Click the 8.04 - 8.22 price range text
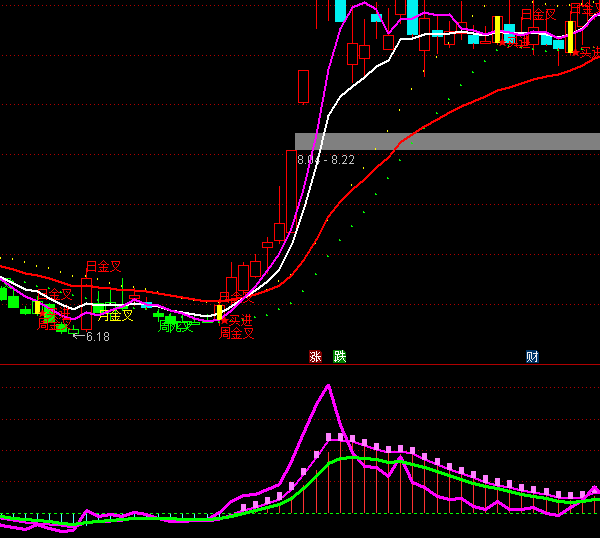 coord(326,159)
